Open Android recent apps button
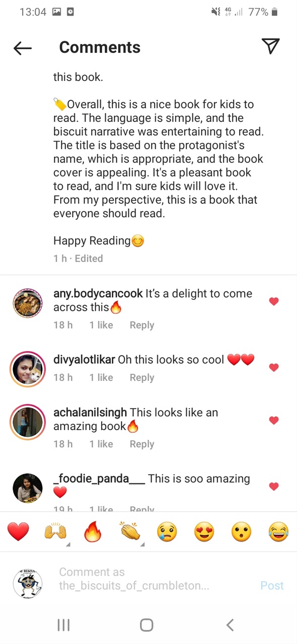 [x=63, y=625]
